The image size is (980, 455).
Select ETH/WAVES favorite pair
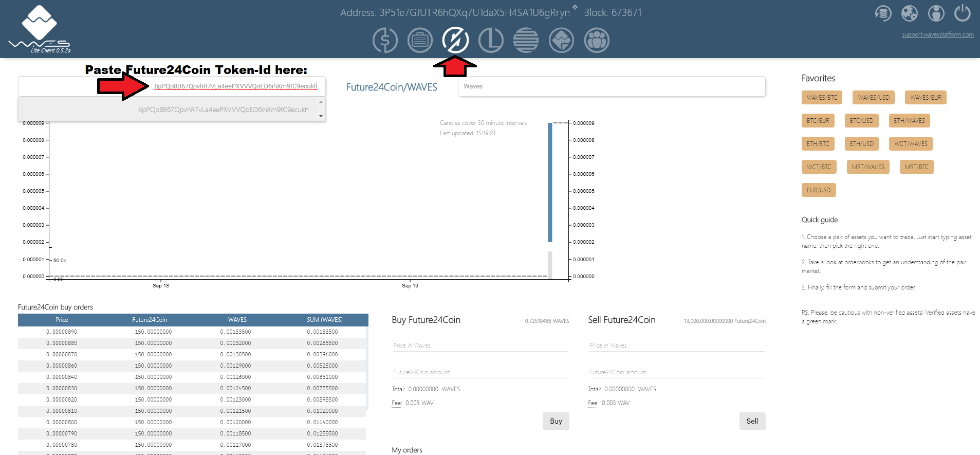coord(909,121)
